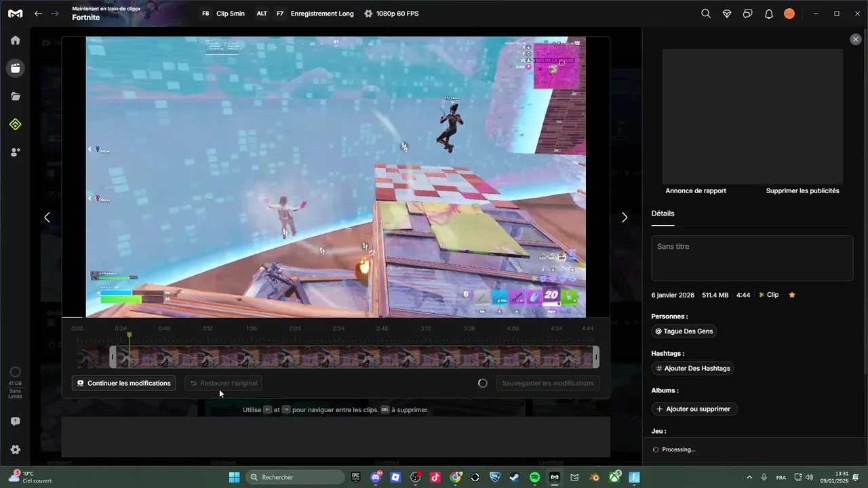Click the Rechercher taskbar search box
868x488 pixels.
[x=295, y=477]
